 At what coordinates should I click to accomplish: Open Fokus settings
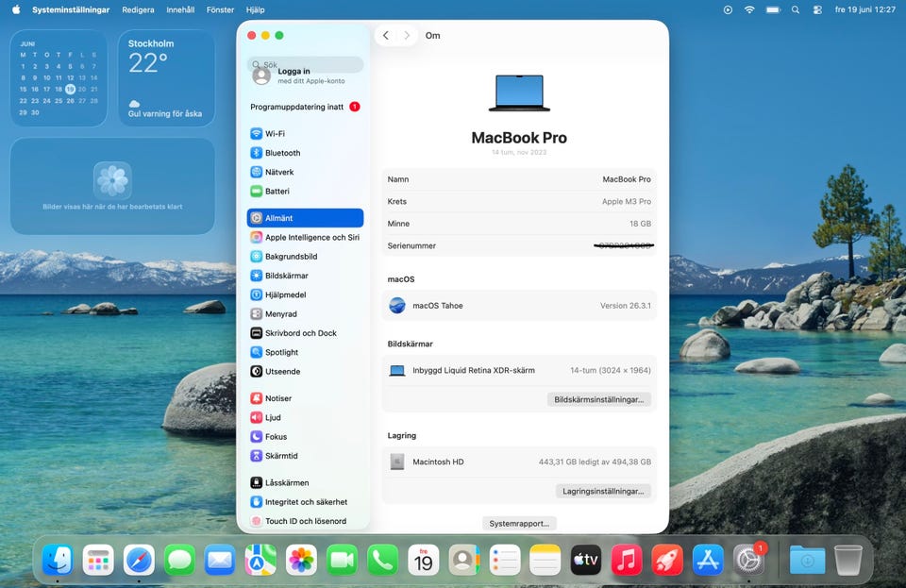pyautogui.click(x=305, y=436)
